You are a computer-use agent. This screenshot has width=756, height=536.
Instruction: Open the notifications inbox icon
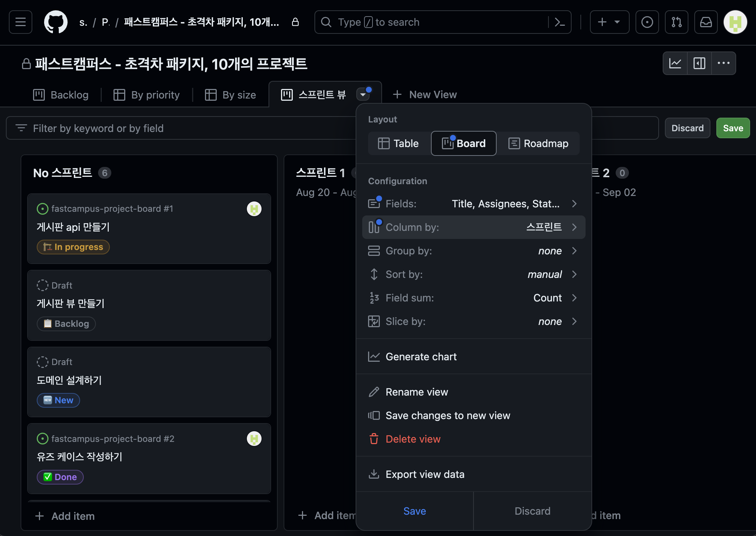pyautogui.click(x=706, y=22)
